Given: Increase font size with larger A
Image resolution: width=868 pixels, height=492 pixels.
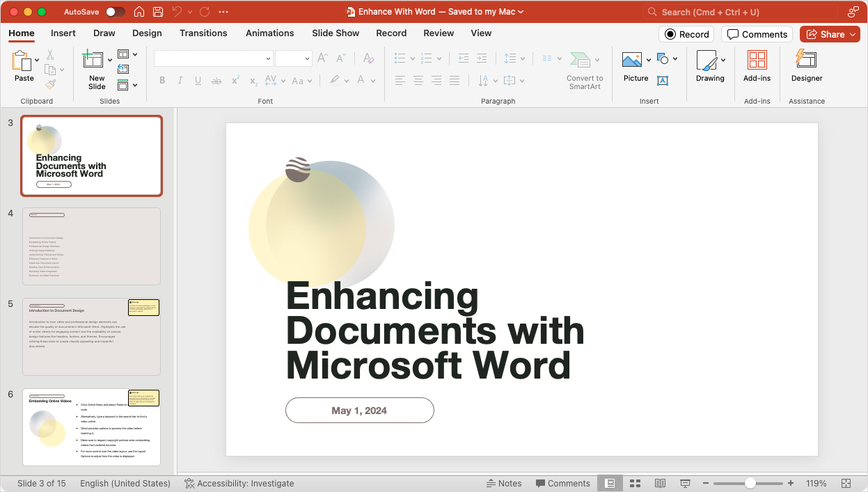Looking at the screenshot, I should (322, 58).
